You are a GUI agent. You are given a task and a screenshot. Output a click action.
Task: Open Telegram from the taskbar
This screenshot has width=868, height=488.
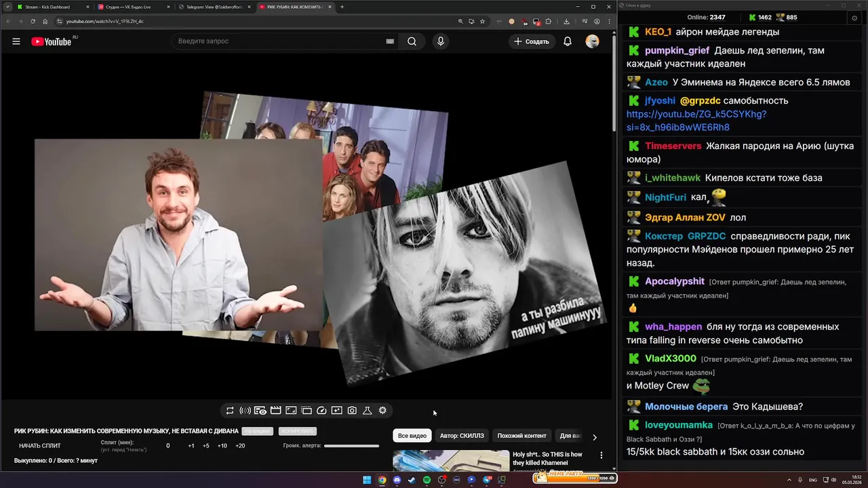coord(486,480)
